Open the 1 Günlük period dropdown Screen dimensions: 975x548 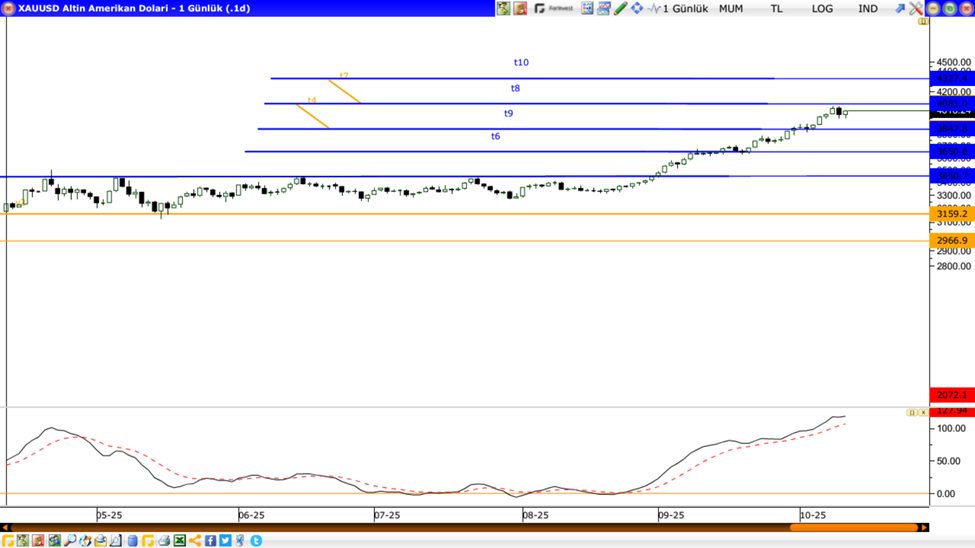coord(684,8)
